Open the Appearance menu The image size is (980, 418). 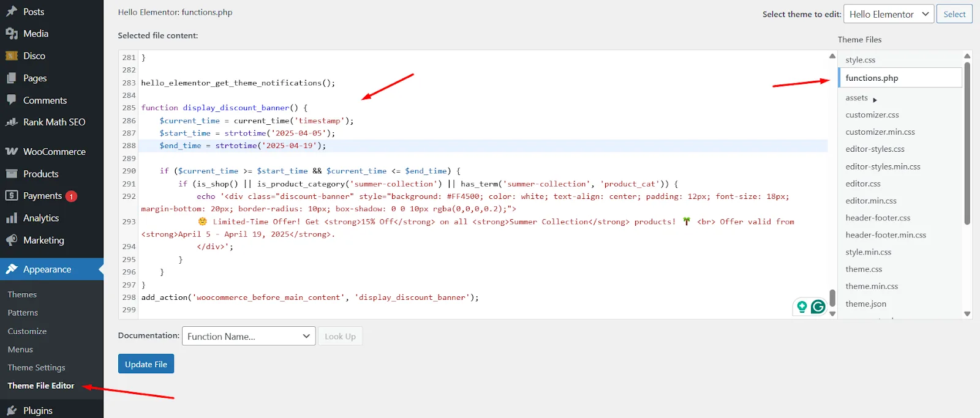click(51, 269)
